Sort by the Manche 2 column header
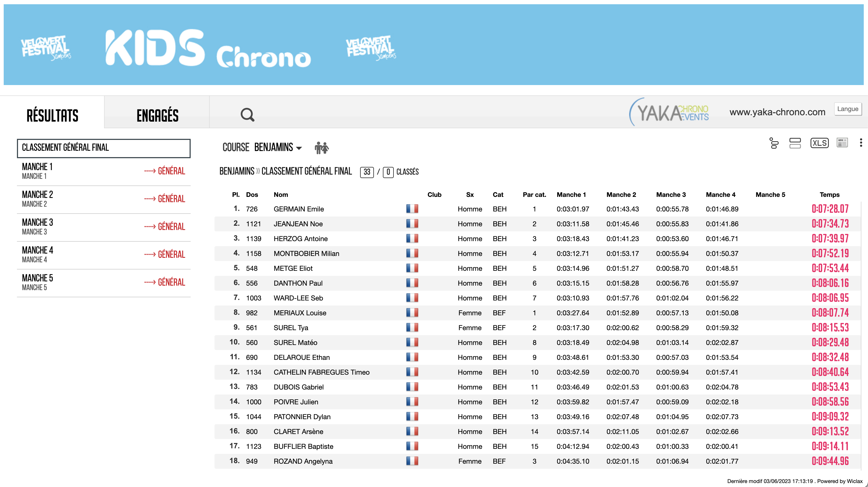The height and width of the screenshot is (487, 868). coord(621,194)
